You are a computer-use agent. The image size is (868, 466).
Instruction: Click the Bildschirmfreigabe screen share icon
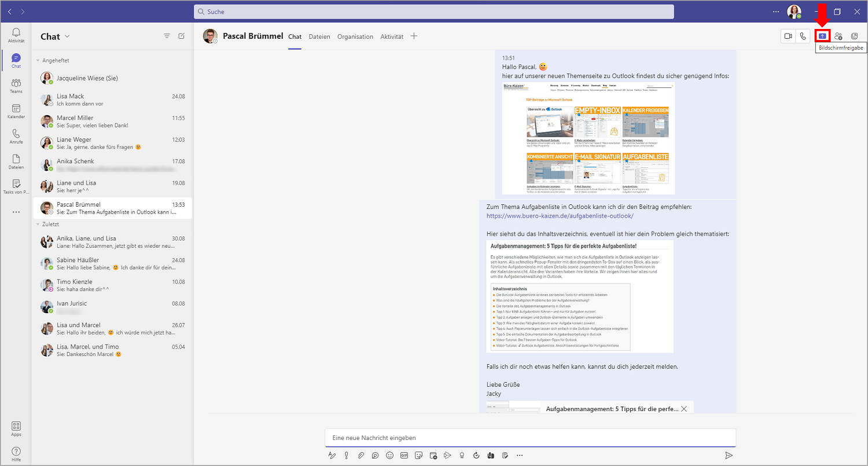tap(822, 36)
